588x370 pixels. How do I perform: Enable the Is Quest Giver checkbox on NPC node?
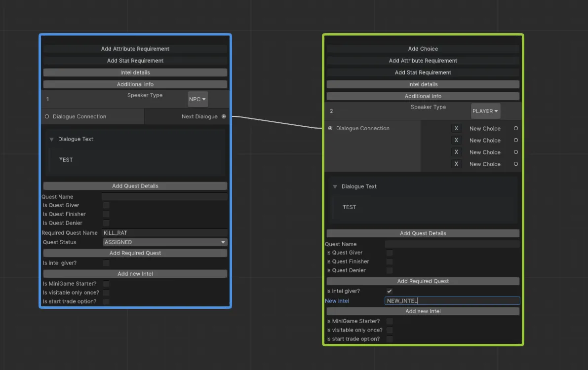[106, 205]
